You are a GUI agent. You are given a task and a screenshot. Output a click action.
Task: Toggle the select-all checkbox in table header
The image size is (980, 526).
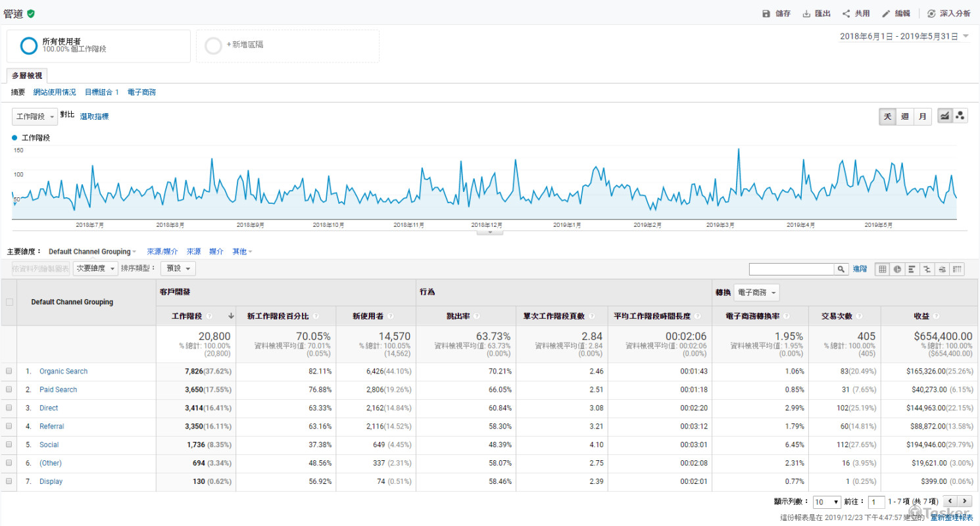pyautogui.click(x=9, y=302)
